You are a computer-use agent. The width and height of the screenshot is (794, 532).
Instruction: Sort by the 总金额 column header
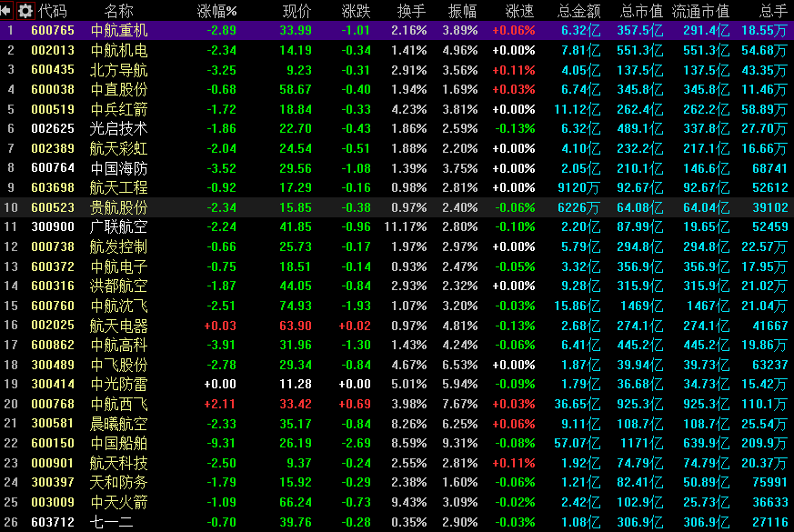(578, 11)
